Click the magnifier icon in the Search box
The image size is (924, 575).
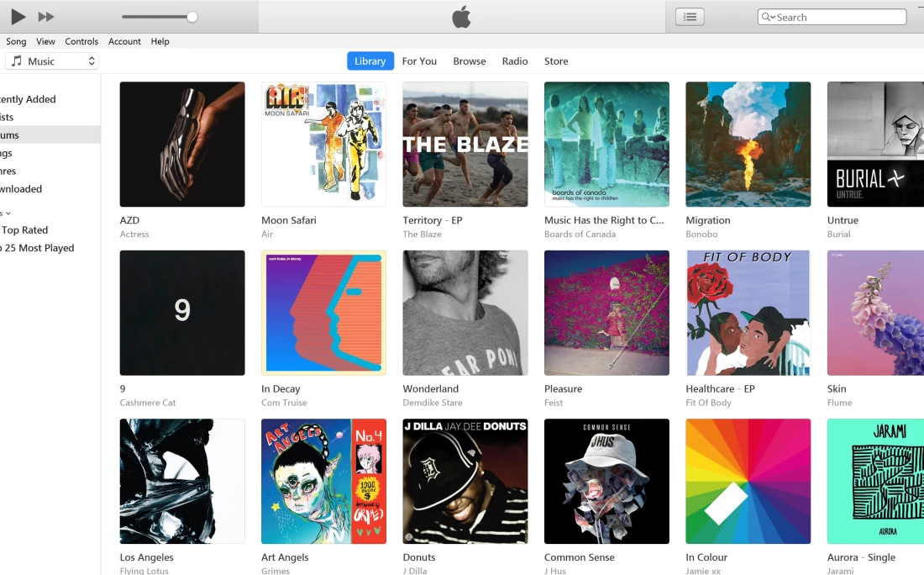tap(767, 17)
